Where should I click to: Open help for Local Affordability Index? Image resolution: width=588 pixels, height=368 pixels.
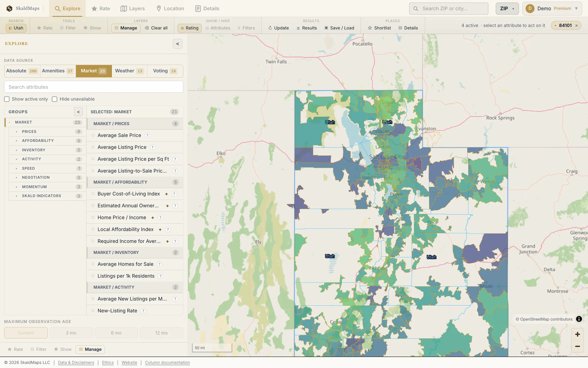[x=168, y=229]
